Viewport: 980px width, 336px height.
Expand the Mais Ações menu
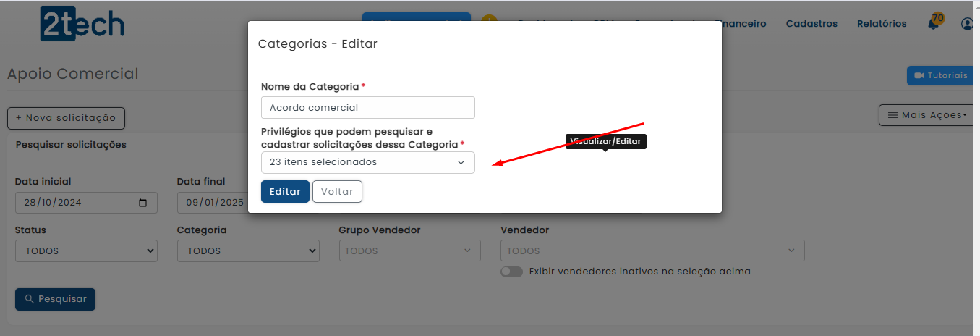coord(928,115)
